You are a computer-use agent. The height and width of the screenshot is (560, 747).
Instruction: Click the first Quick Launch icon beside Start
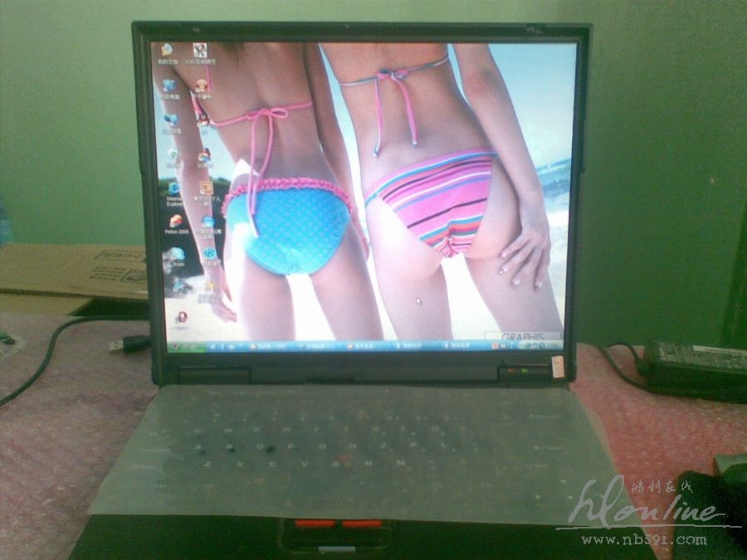point(214,344)
